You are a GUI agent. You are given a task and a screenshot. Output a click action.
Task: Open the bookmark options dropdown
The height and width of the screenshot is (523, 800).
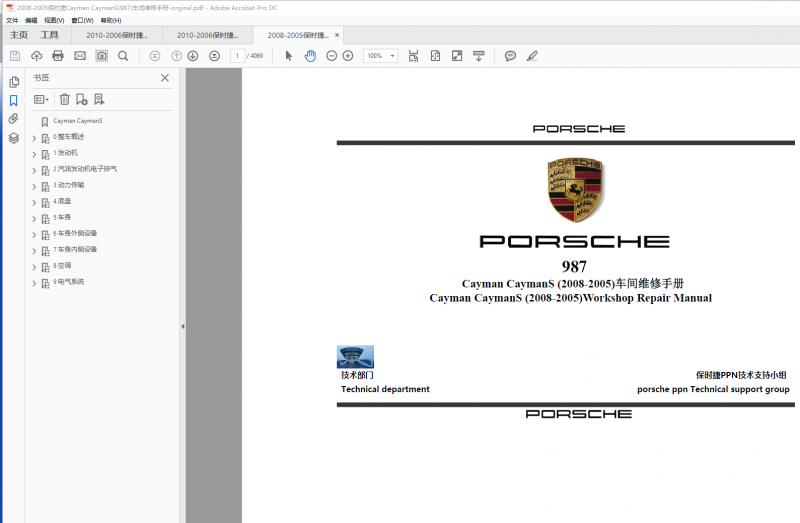41,99
